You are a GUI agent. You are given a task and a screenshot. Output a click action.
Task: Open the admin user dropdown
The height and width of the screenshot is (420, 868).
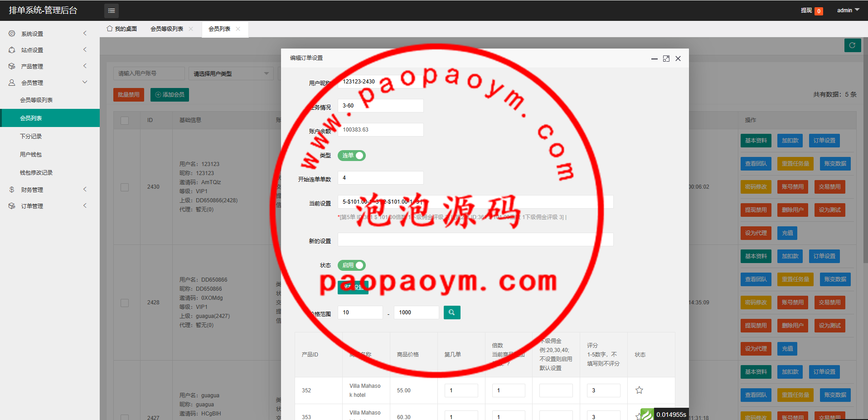[x=848, y=10]
